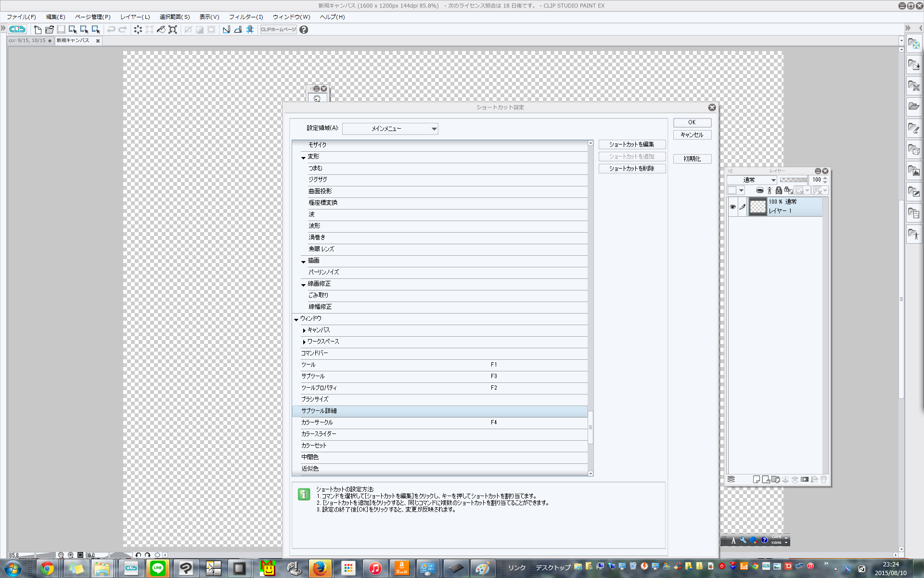This screenshot has width=924, height=578.
Task: Click the clip to layer below icon
Action: [760, 190]
